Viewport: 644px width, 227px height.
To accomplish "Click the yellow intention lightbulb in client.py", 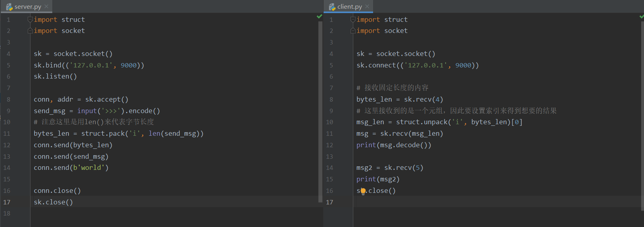I will [x=363, y=191].
